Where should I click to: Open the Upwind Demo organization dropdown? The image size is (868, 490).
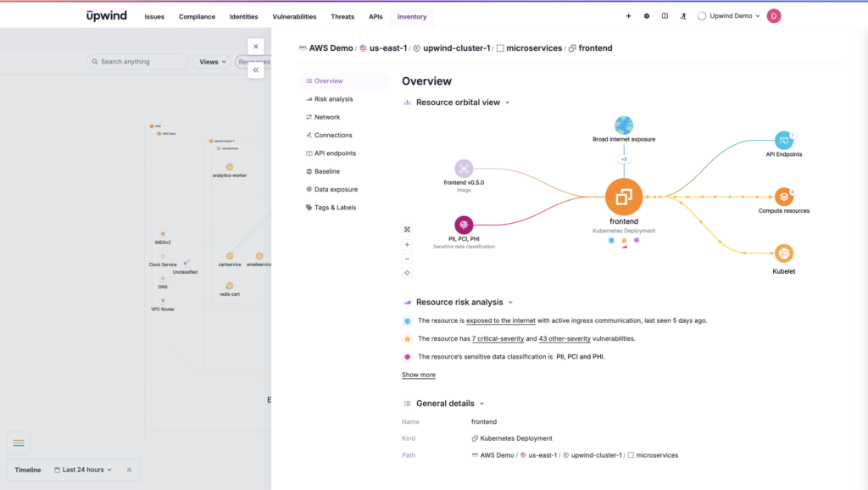click(728, 16)
